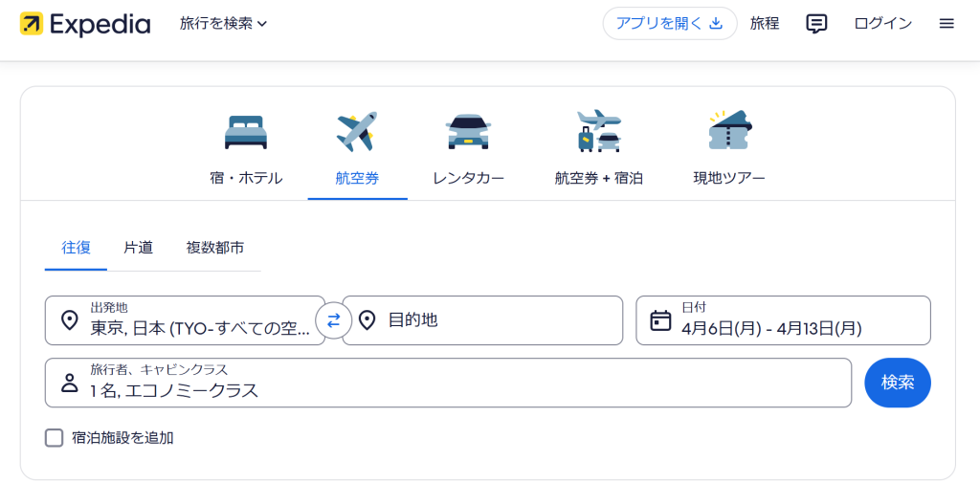Select the 航空券 + 宿泊 tab
Viewport: 980px width, 483px height.
click(x=599, y=150)
